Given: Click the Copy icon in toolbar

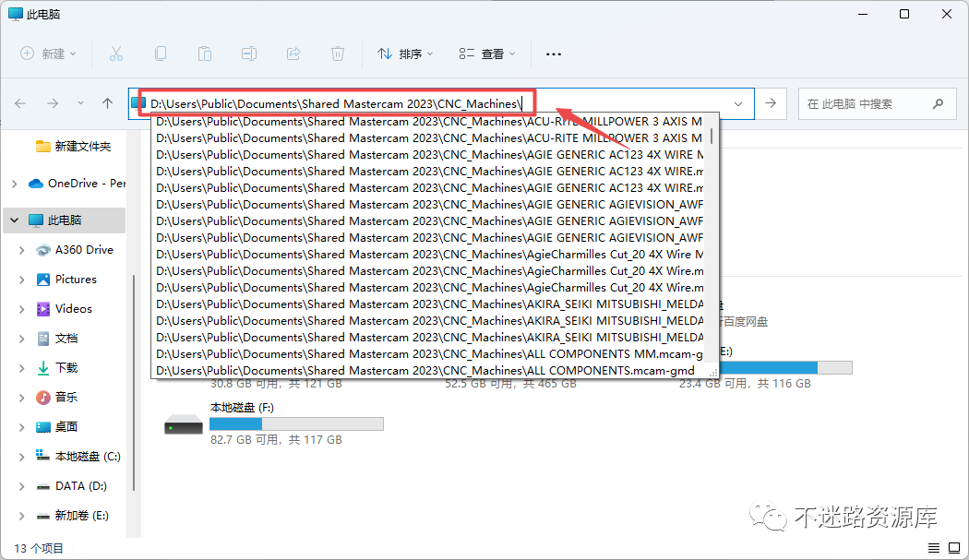Looking at the screenshot, I should pos(161,54).
